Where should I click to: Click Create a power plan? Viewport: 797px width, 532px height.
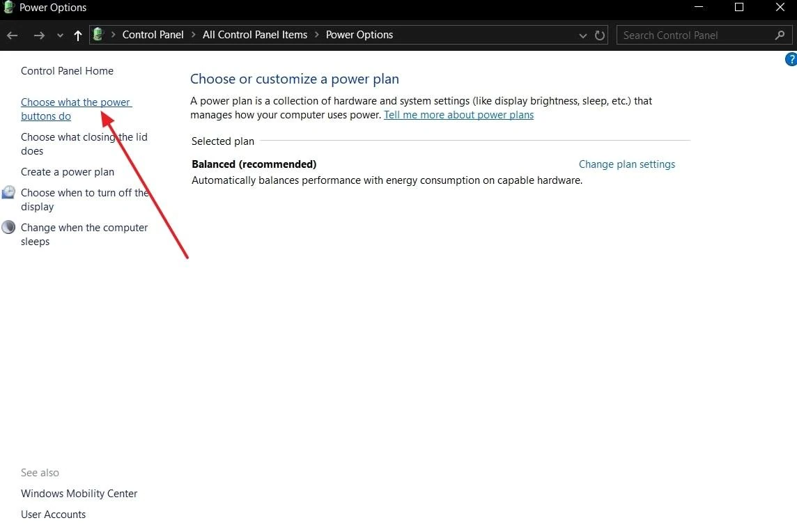[67, 172]
